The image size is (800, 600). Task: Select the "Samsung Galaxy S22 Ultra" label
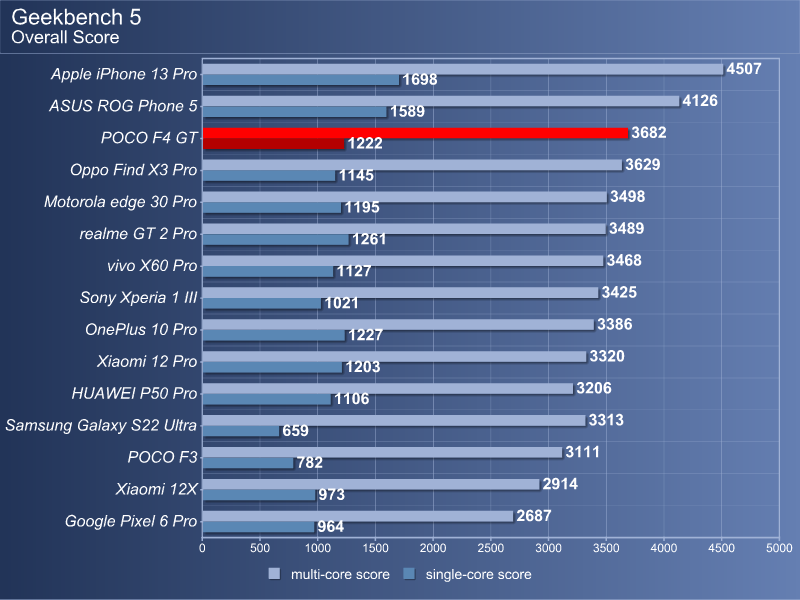point(101,426)
